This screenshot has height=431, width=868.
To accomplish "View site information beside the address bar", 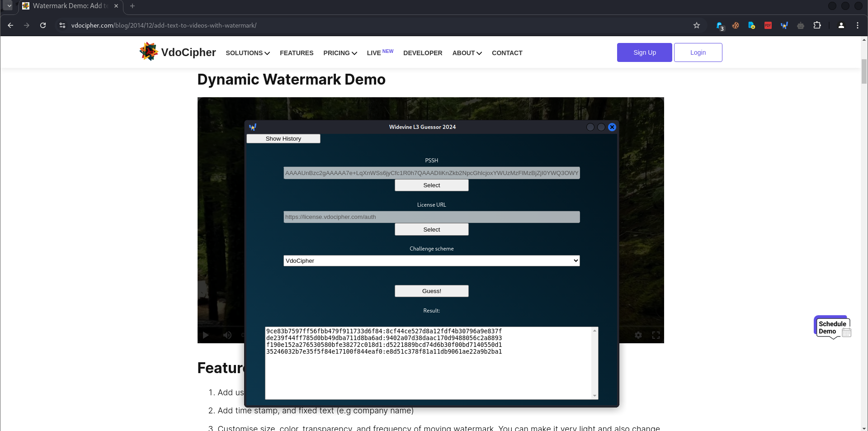I will pos(62,25).
